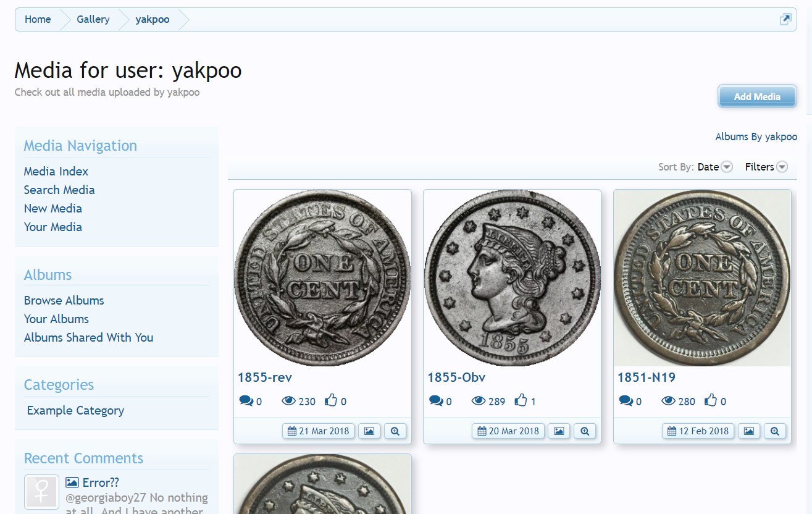Go to Gallery in the breadcrumb

(x=93, y=19)
